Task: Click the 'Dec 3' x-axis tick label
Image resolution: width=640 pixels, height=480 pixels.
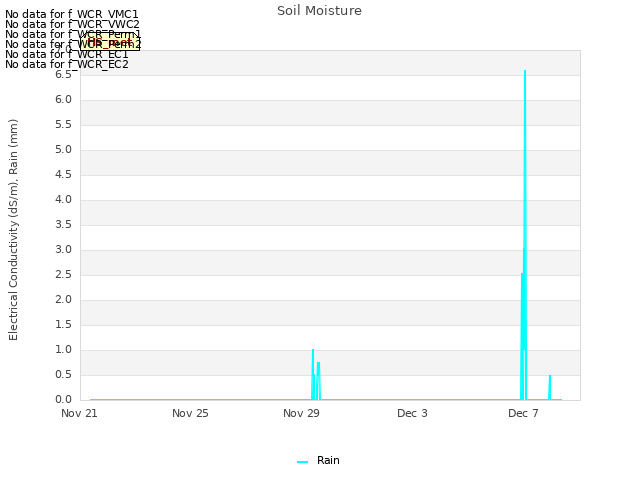Action: point(412,413)
